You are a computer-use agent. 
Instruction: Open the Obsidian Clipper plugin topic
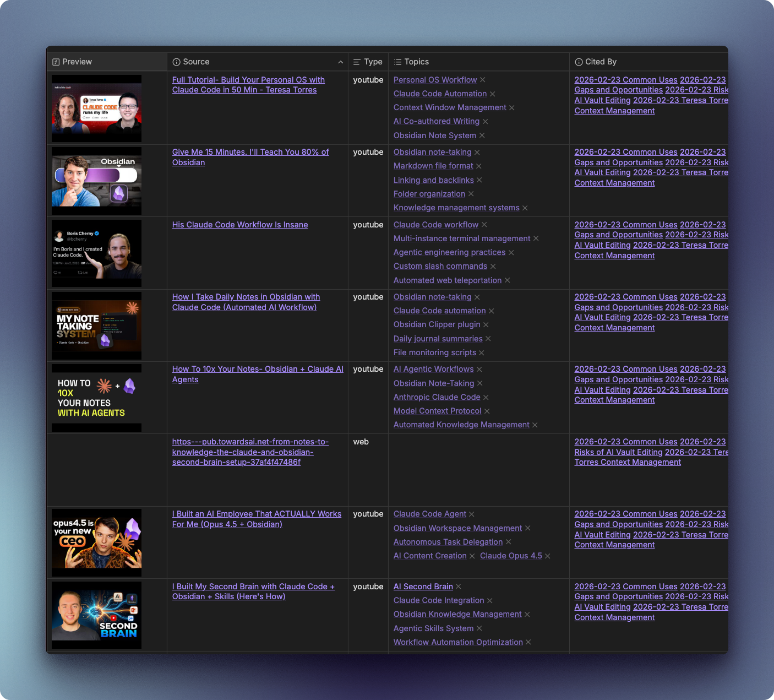[x=437, y=324]
